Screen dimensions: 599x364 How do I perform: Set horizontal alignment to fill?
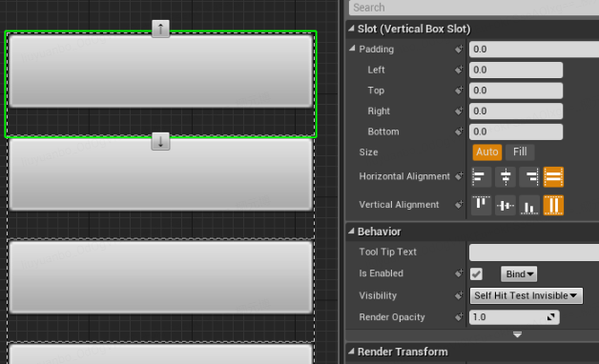click(x=553, y=176)
